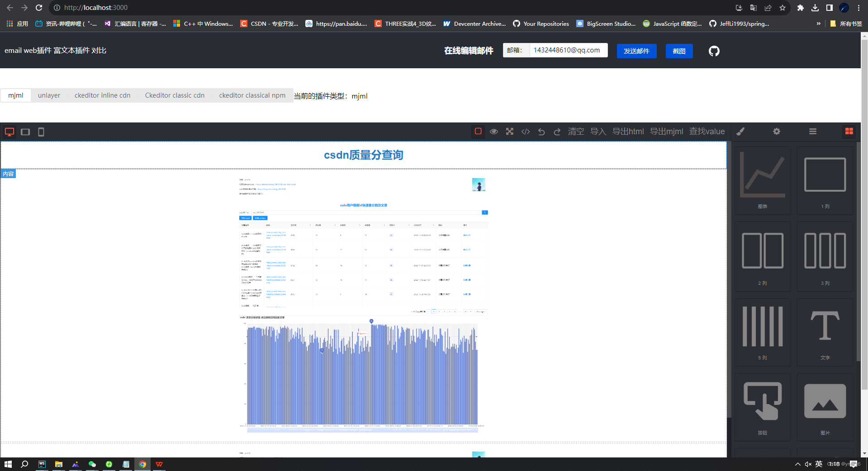Undo the last edit with the back arrow

tap(541, 132)
